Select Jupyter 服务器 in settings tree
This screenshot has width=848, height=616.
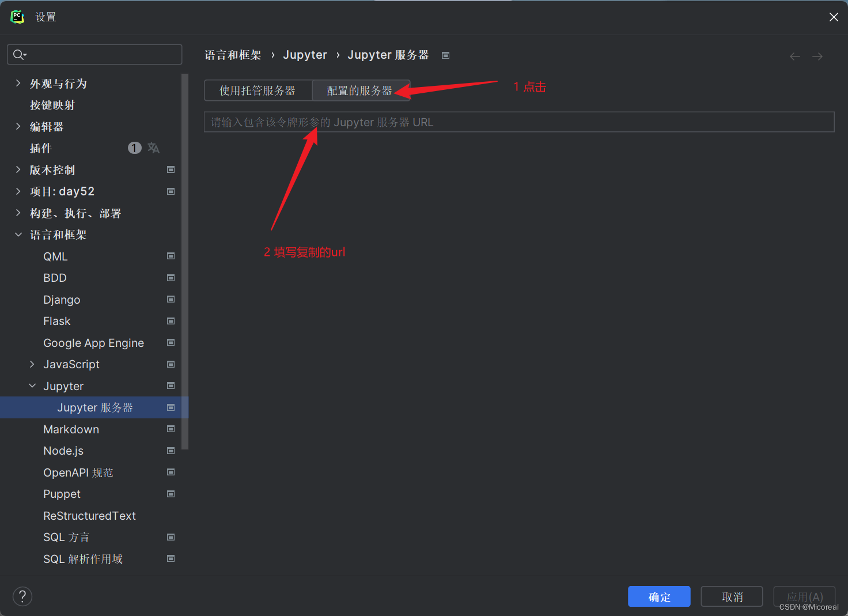(x=94, y=407)
